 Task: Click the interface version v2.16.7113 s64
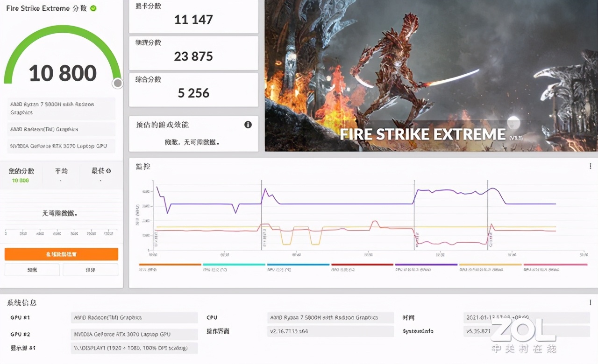(x=331, y=331)
